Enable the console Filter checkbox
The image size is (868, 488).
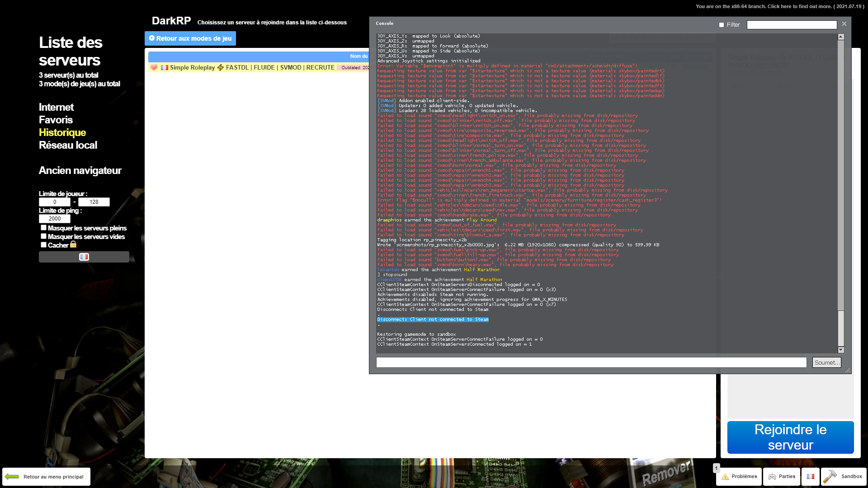point(722,25)
